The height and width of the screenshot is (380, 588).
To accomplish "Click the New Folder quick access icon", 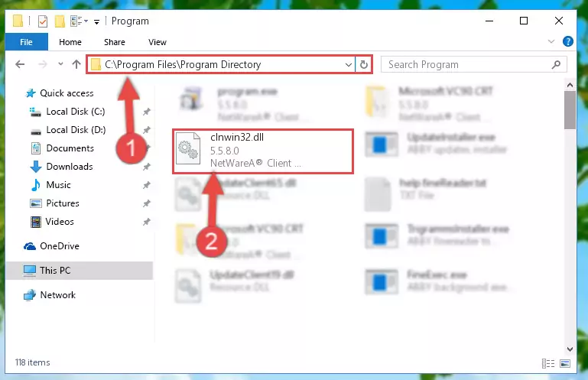I will (60, 21).
